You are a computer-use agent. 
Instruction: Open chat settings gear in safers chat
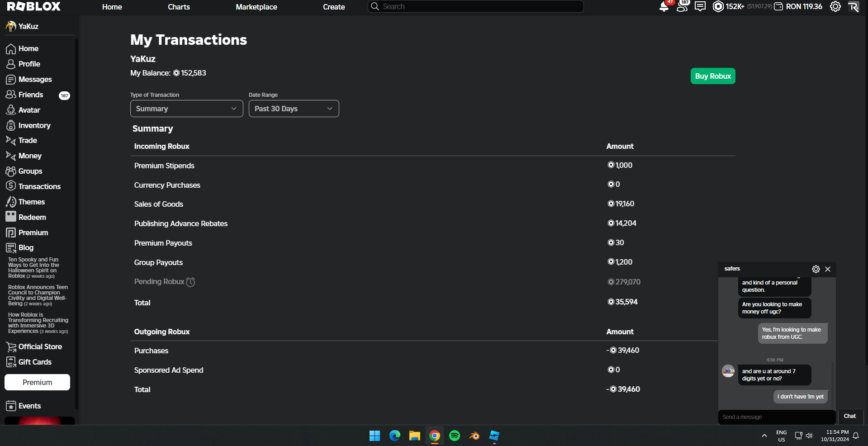point(816,269)
